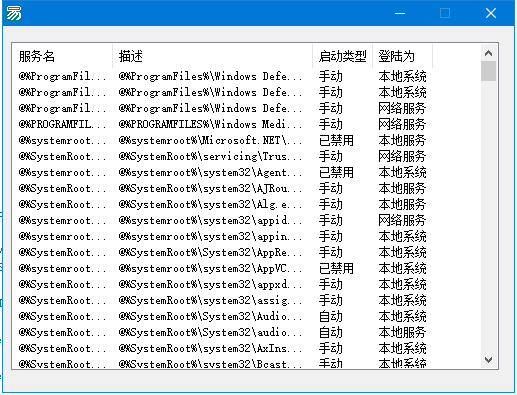Click 自动 in the System32\Audio row
The image size is (517, 395).
(330, 316)
